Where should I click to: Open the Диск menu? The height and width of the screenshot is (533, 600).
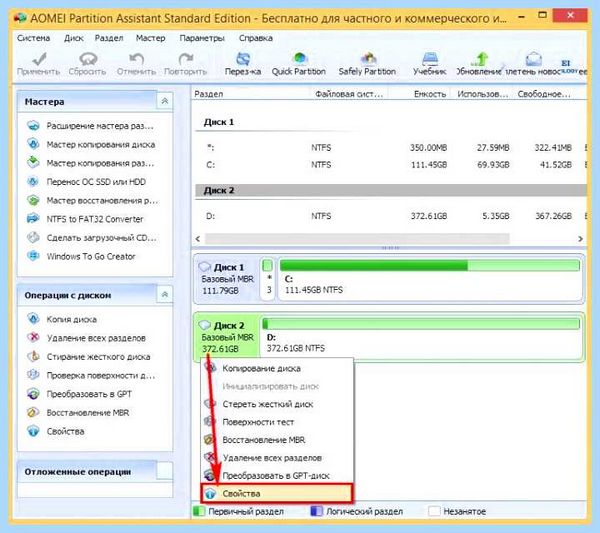[x=73, y=38]
